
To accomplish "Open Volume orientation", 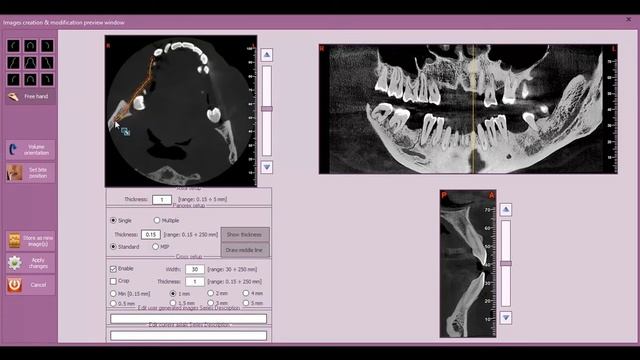I will 30,150.
